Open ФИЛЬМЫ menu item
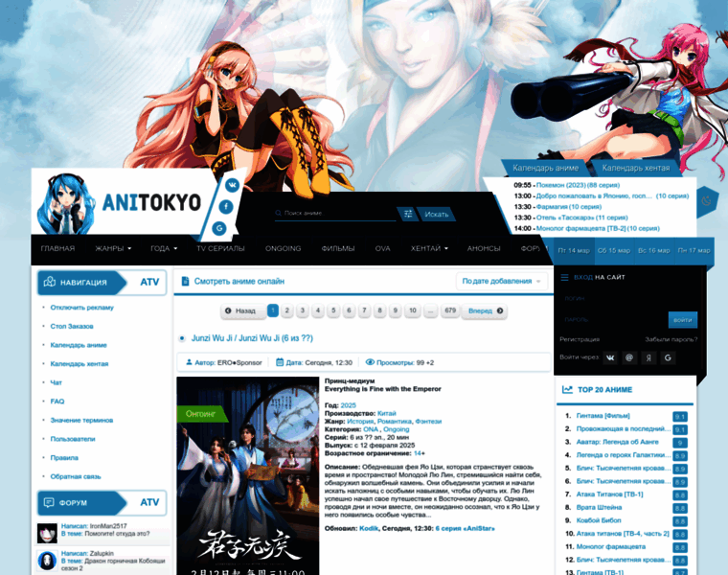 coord(338,248)
